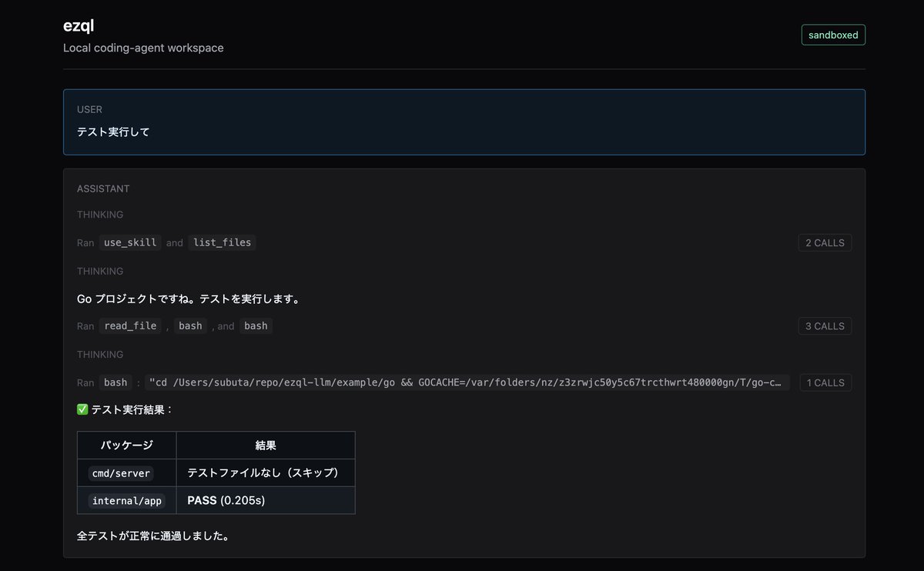Image resolution: width=924 pixels, height=571 pixels.
Task: Click the read_file tool chip
Action: pyautogui.click(x=130, y=326)
